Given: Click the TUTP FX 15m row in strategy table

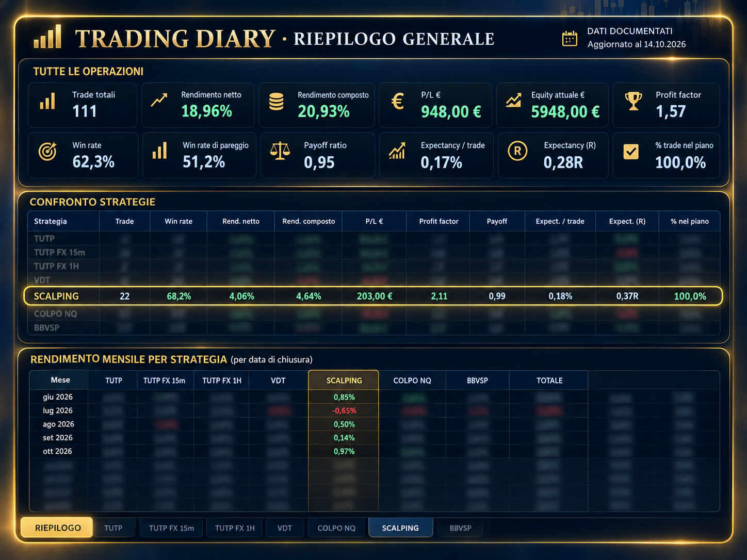Looking at the screenshot, I should (x=373, y=252).
